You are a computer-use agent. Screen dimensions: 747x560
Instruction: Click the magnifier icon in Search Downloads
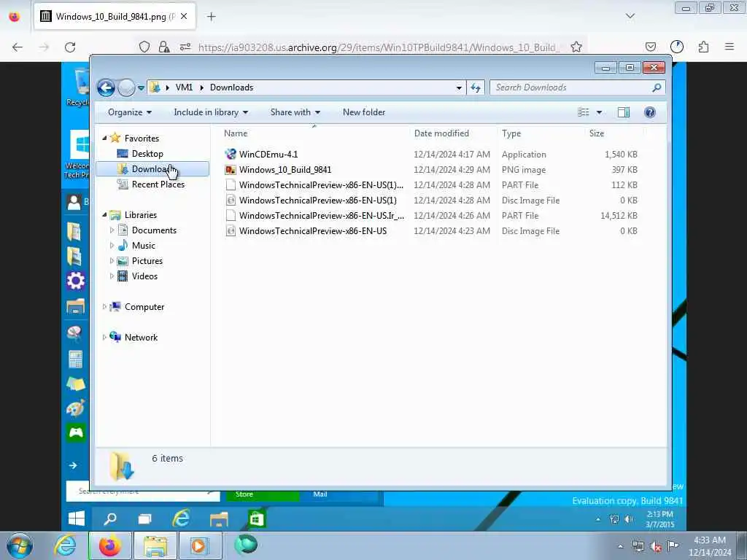coord(657,87)
